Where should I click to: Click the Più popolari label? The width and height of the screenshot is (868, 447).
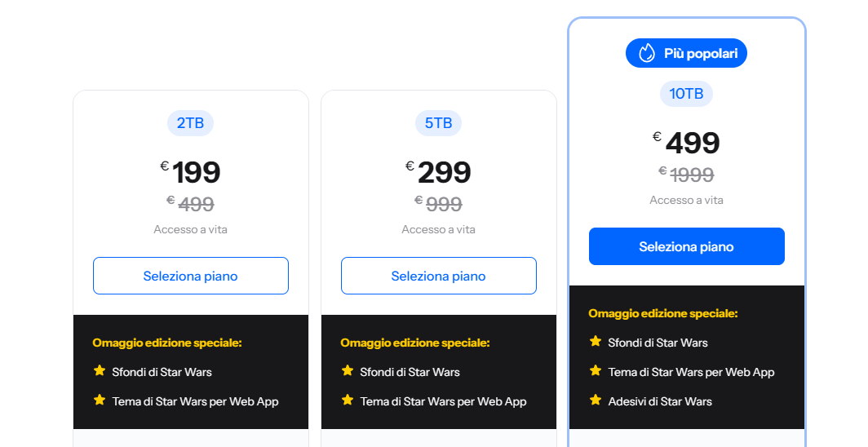click(x=701, y=54)
